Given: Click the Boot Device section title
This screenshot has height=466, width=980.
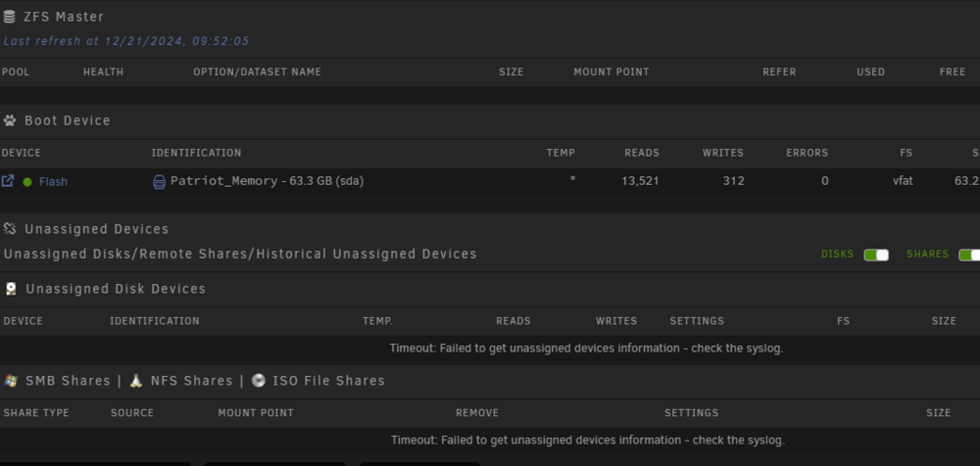Looking at the screenshot, I should pos(68,120).
